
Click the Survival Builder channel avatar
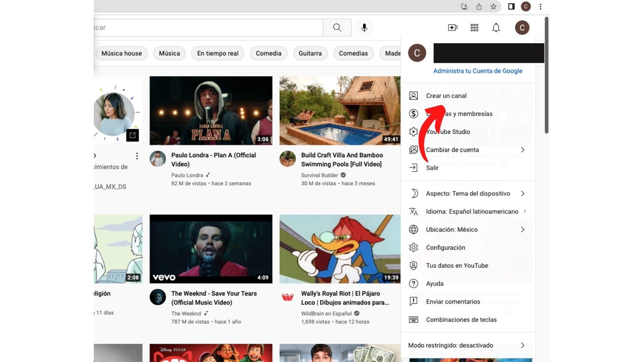tap(287, 158)
